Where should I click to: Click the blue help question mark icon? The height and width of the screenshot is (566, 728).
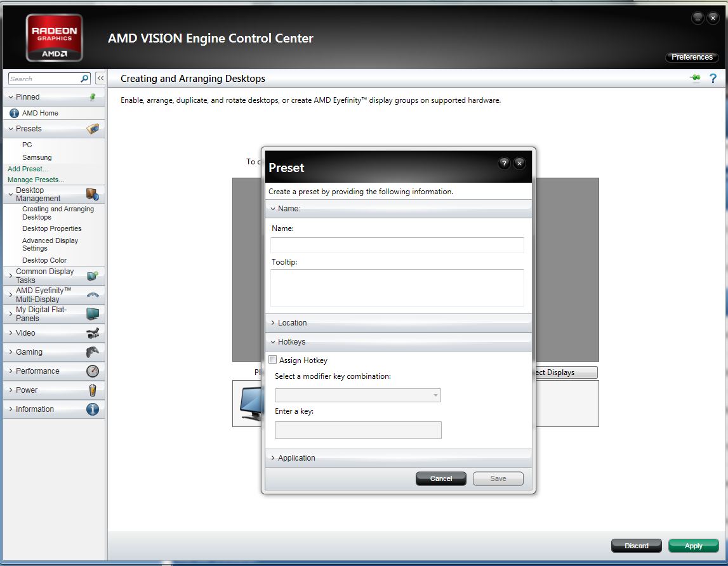click(x=713, y=79)
